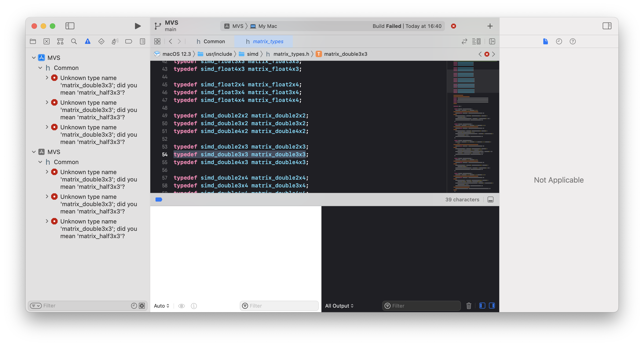Click the Add Editor on Right icon
Viewport: 644px width, 346px height.
[492, 41]
